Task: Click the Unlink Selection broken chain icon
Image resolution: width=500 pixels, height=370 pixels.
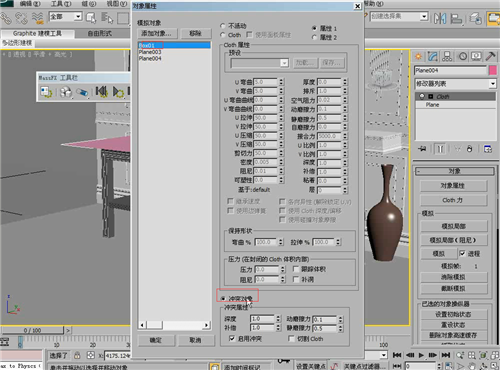Action: (x=21, y=18)
